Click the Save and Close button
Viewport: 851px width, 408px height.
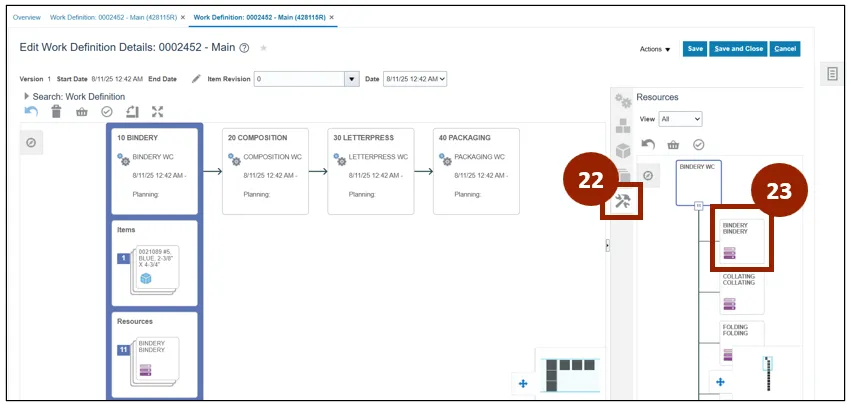tap(739, 49)
